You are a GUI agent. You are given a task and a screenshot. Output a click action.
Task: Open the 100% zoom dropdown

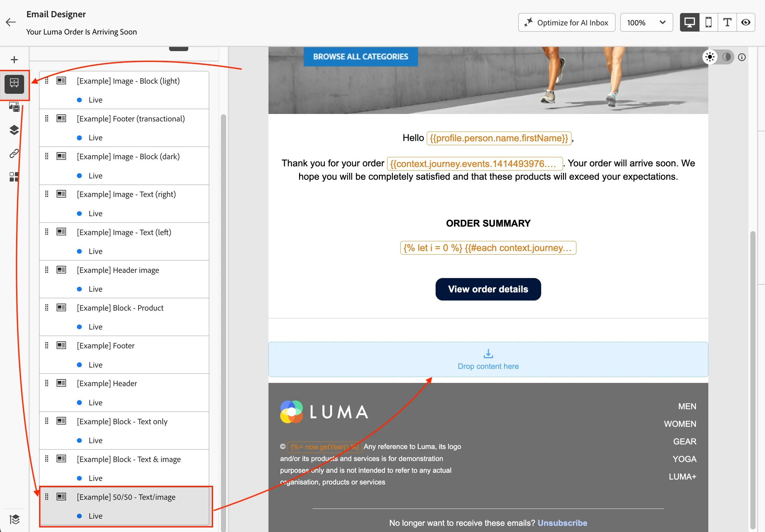point(646,22)
